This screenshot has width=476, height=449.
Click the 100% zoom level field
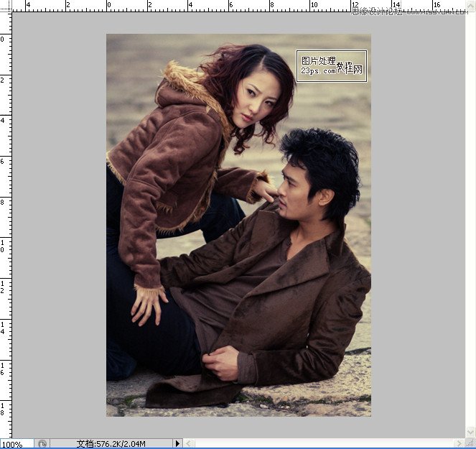(14, 444)
